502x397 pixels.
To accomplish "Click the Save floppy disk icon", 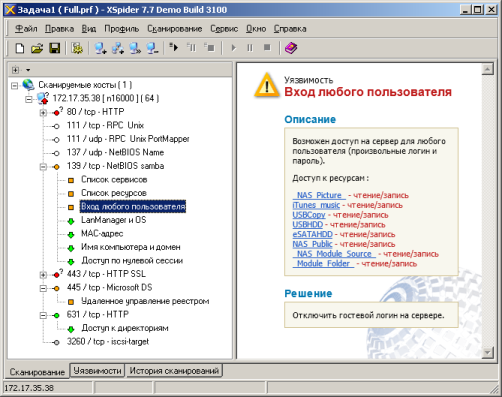I will pos(55,48).
